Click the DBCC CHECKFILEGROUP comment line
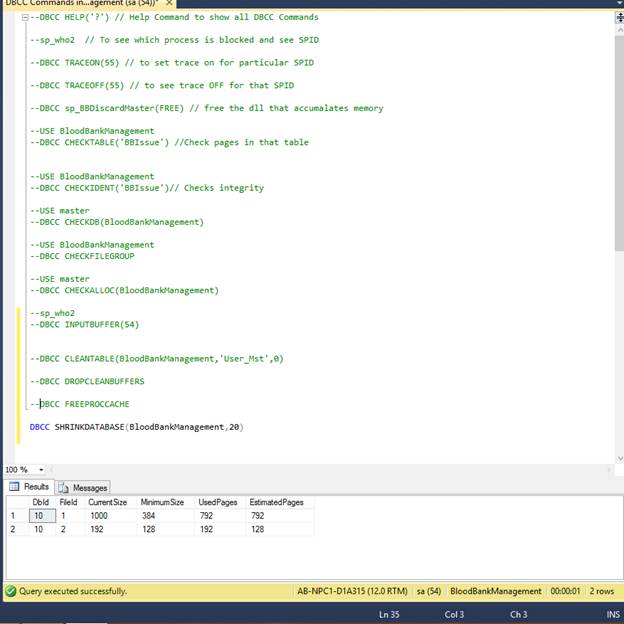Viewport: 624px width, 624px height. (82, 256)
